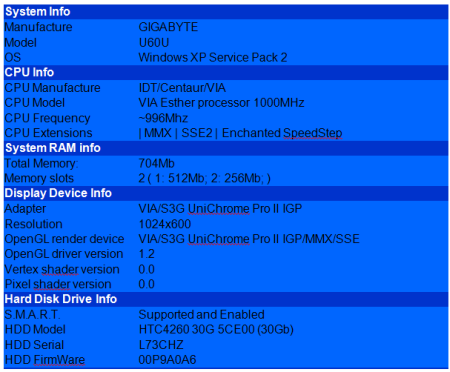450x372 pixels.
Task: Click the Enchanted SpeedStep extension text
Action: pyautogui.click(x=282, y=133)
